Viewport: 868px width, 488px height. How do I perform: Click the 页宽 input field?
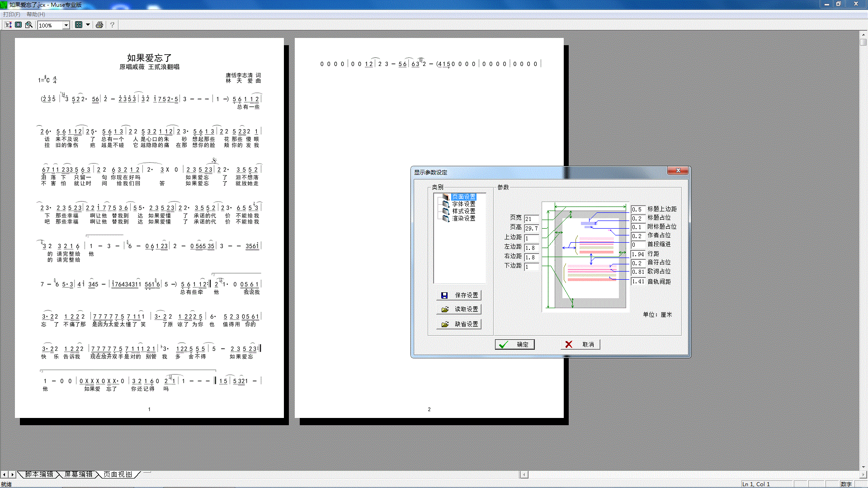tap(532, 219)
